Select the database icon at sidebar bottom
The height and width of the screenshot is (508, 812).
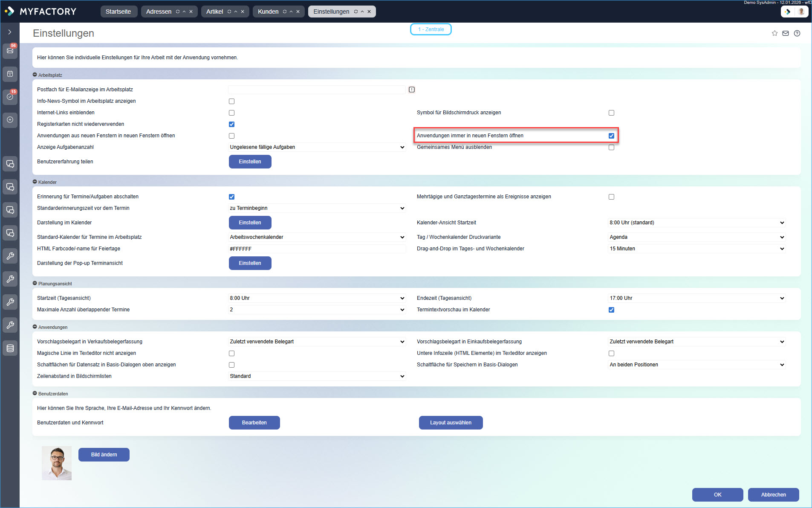tap(10, 348)
